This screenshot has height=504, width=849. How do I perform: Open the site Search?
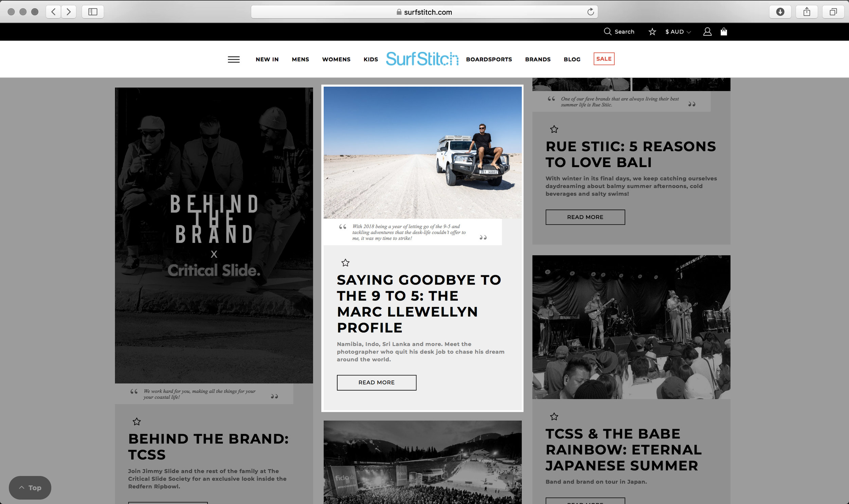click(619, 32)
